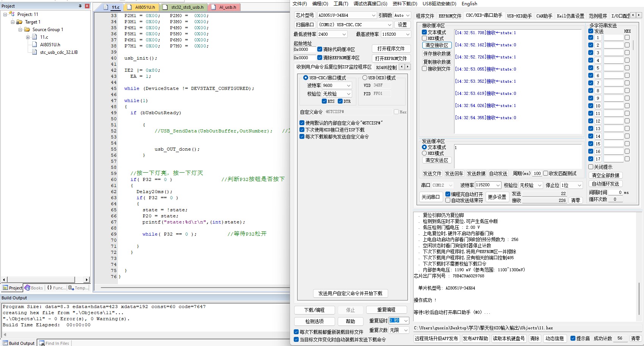Click multi-string send button 5
Screen dimensions: 644x346
598,68
